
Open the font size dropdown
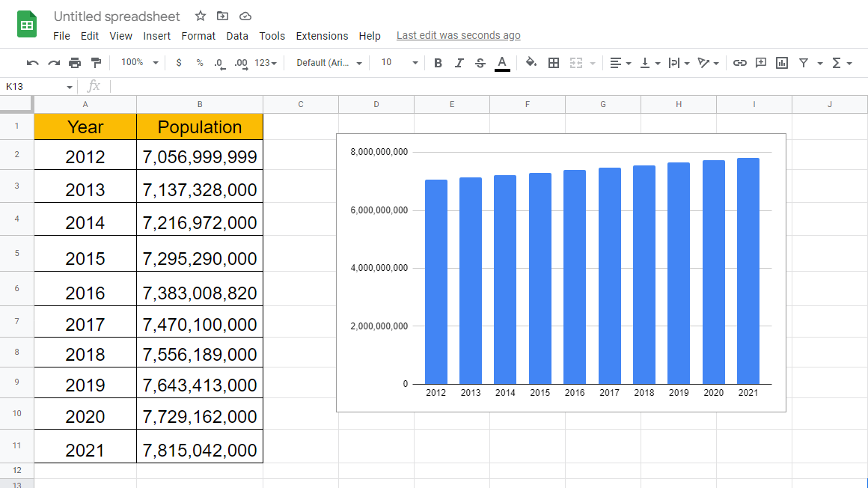(399, 63)
